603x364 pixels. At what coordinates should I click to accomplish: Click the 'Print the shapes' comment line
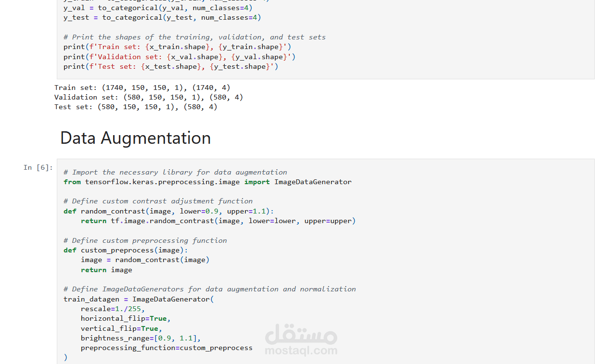[x=194, y=37]
